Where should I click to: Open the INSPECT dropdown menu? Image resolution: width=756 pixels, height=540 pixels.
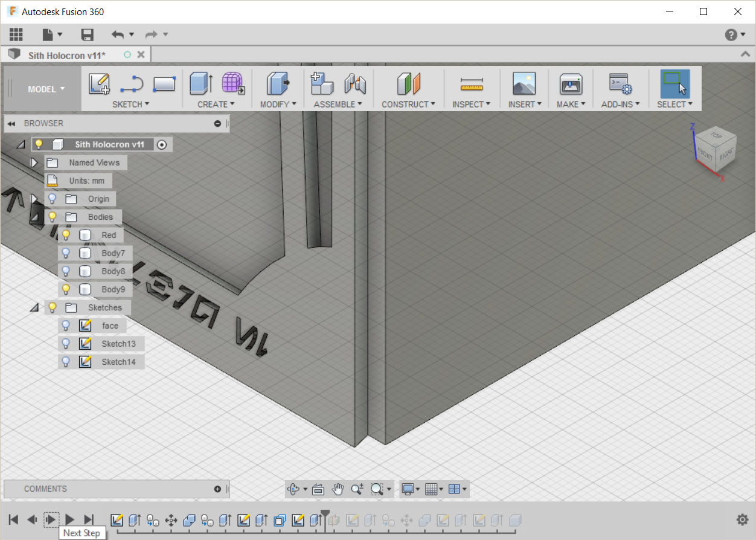472,104
